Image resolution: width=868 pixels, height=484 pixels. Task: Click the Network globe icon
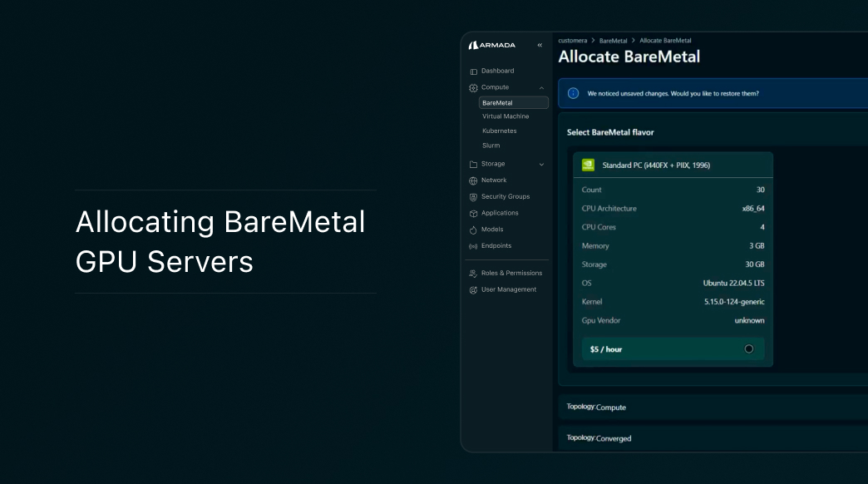473,180
